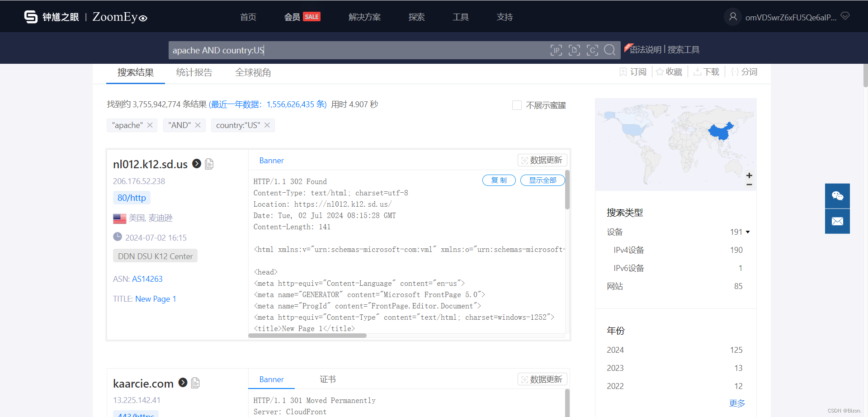Open the 探索 menu item
868x417 pixels.
click(x=416, y=17)
